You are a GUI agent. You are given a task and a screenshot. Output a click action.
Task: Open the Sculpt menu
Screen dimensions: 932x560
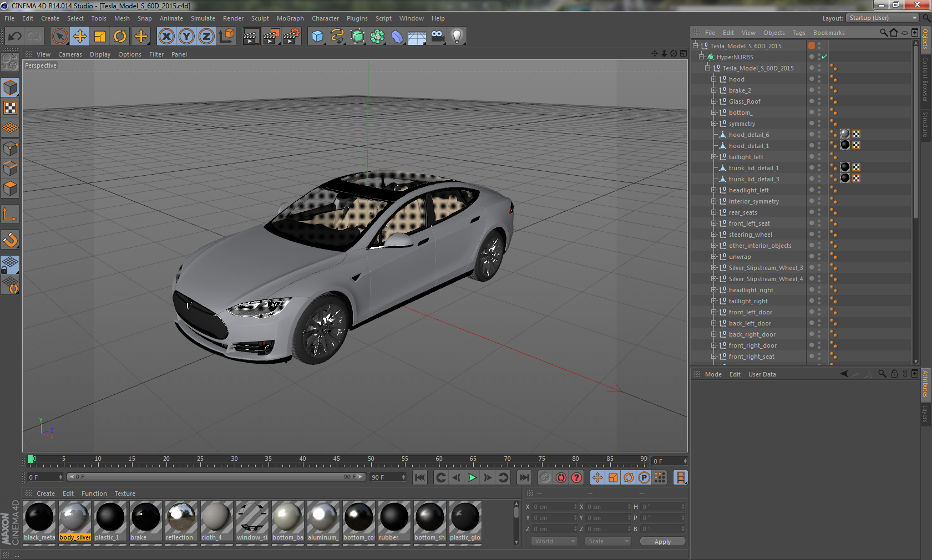click(260, 18)
